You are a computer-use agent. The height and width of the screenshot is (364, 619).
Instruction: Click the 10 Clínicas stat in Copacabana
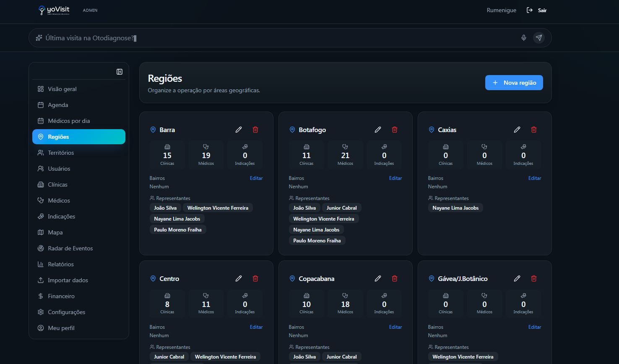coord(307,304)
